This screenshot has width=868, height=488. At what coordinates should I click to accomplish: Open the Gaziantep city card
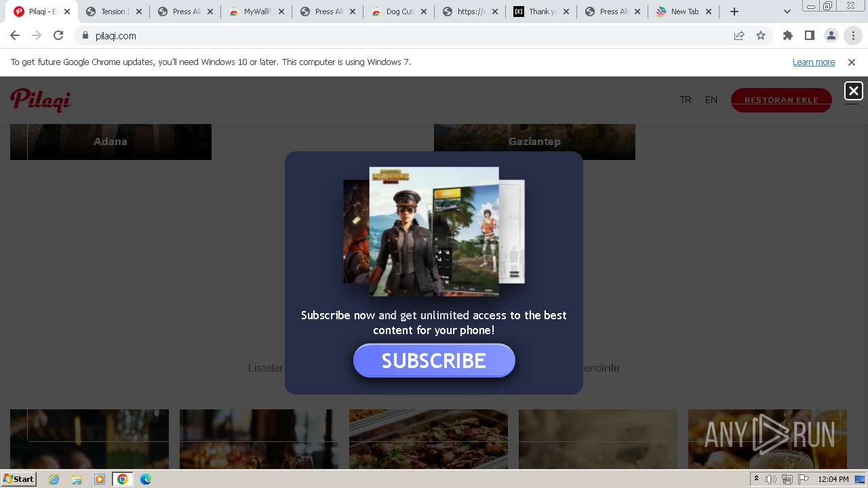click(x=534, y=142)
